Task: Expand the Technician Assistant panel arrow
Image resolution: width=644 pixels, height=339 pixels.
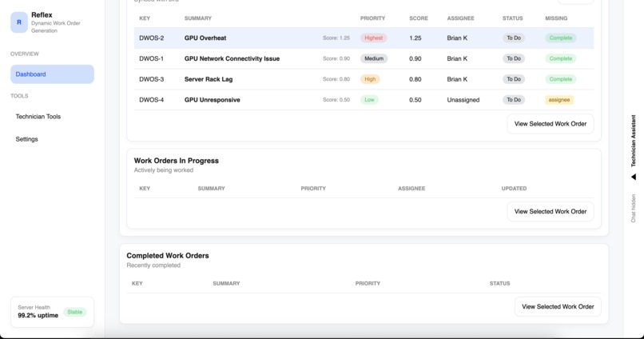Action: (634, 177)
